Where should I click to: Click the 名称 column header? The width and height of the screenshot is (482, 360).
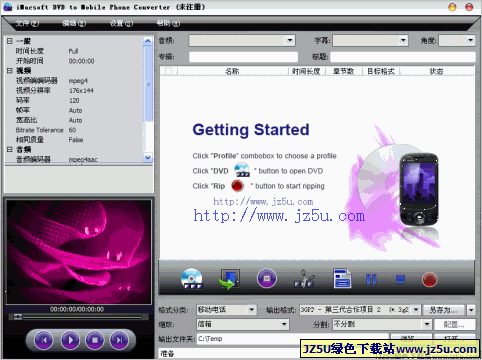click(232, 71)
